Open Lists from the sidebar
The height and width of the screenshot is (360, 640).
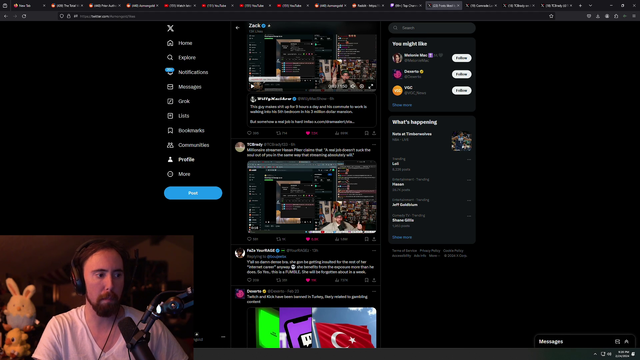[178, 116]
